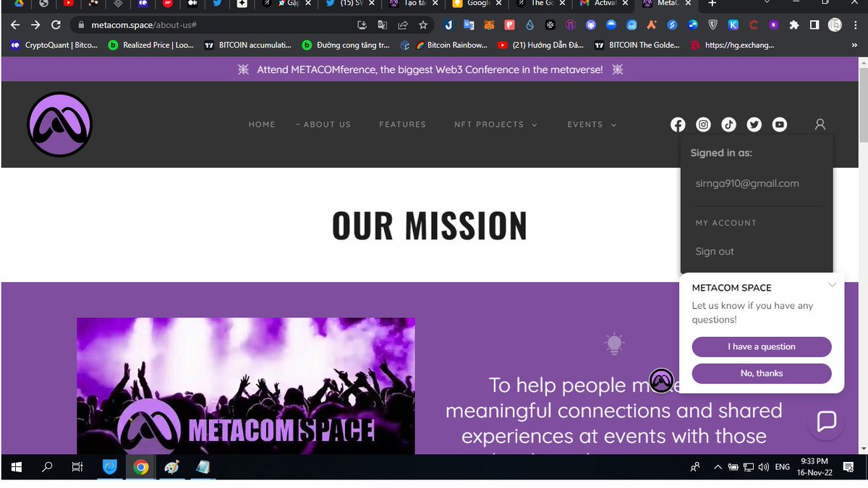Click the Chrome icon on the taskbar

tap(141, 467)
